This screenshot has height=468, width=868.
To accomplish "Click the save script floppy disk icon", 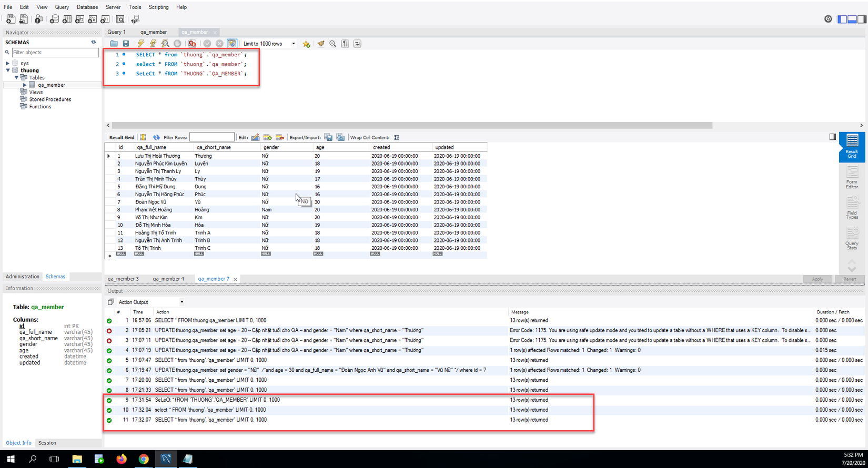I will 126,44.
